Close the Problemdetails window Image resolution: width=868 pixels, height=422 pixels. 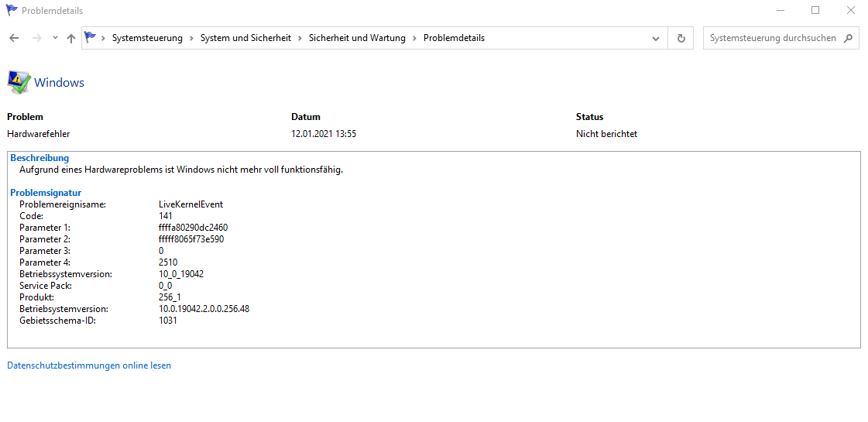[851, 10]
